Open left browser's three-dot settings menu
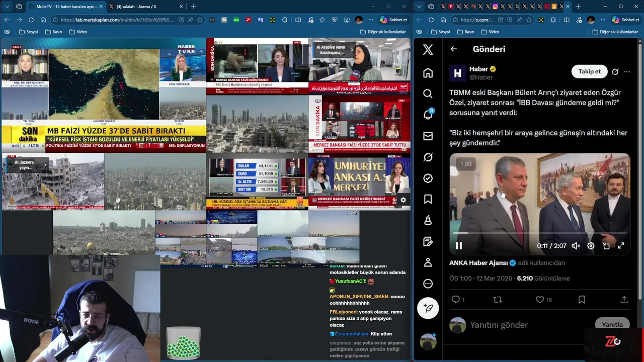Viewport: 644px width, 362px height. coord(371,20)
